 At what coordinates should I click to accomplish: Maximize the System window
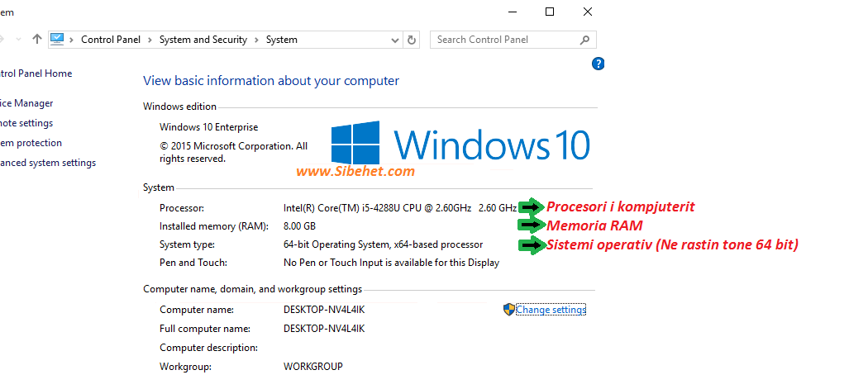pyautogui.click(x=550, y=12)
